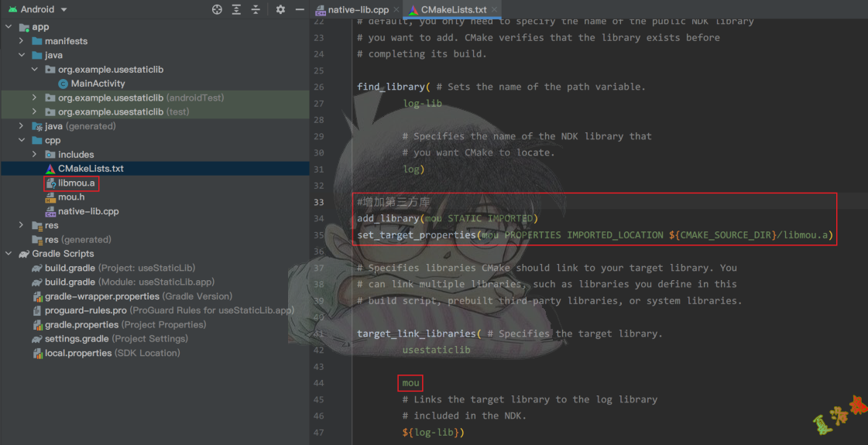Select the CMakeLists.txt editor tab
The height and width of the screenshot is (445, 868).
pyautogui.click(x=453, y=10)
